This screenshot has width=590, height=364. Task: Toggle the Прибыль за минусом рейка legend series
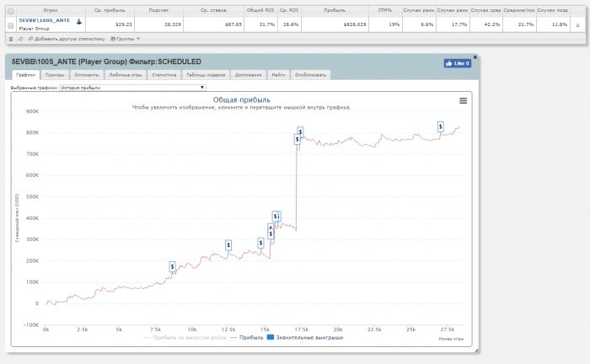pos(185,337)
